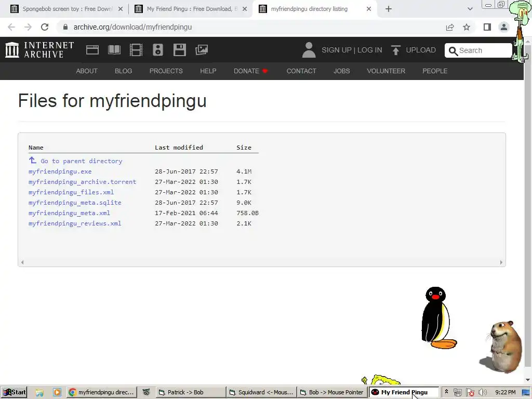Reload the page with refresh icon
Image resolution: width=532 pixels, height=399 pixels.
[45, 27]
